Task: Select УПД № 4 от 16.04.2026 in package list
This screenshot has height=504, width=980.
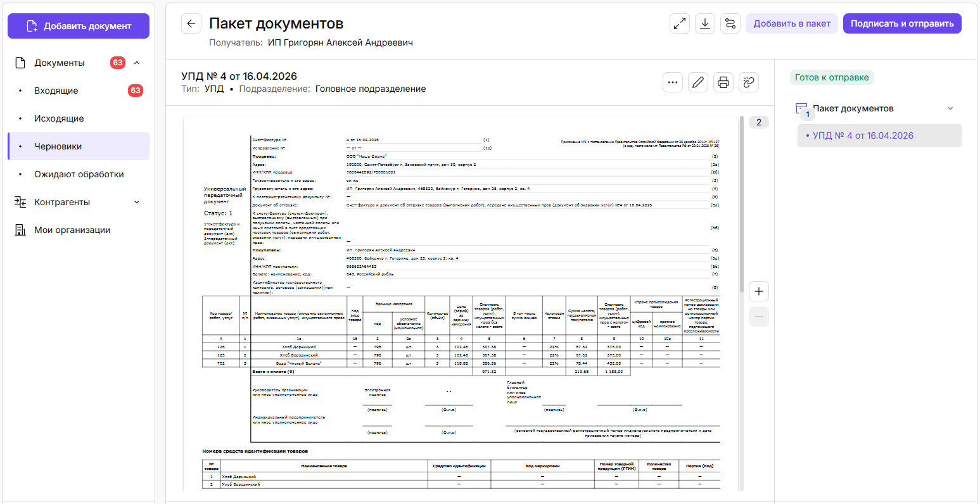Action: 863,135
